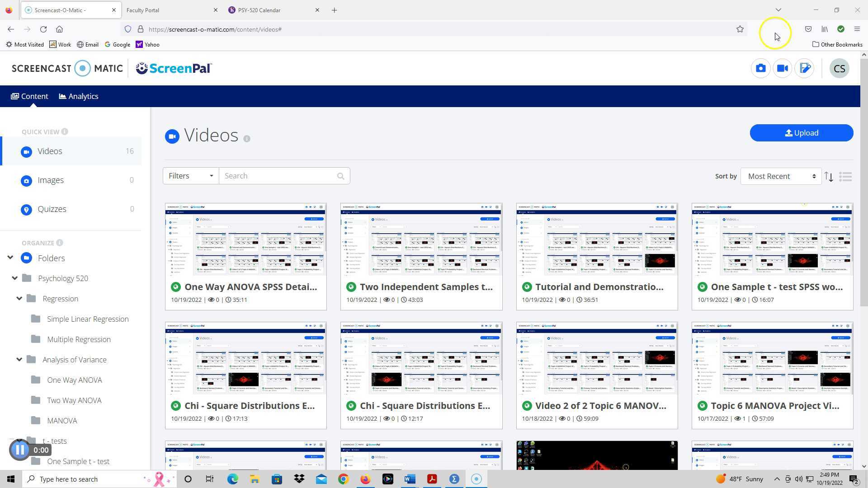Screen dimensions: 868x488
Task: Open Other Bookmarks folder
Action: 837,44
